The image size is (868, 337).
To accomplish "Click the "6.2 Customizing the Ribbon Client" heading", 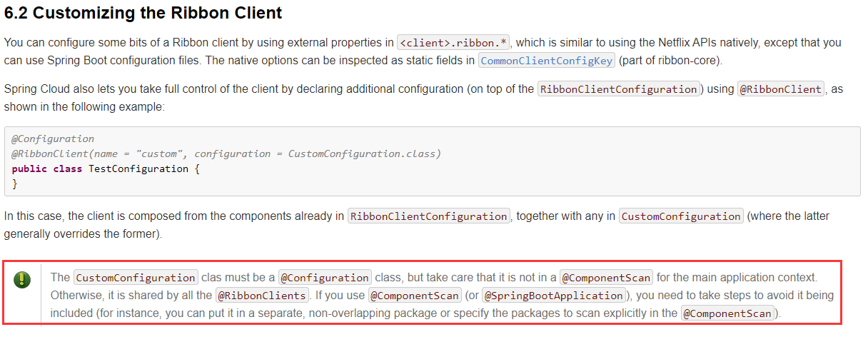I will coord(143,13).
